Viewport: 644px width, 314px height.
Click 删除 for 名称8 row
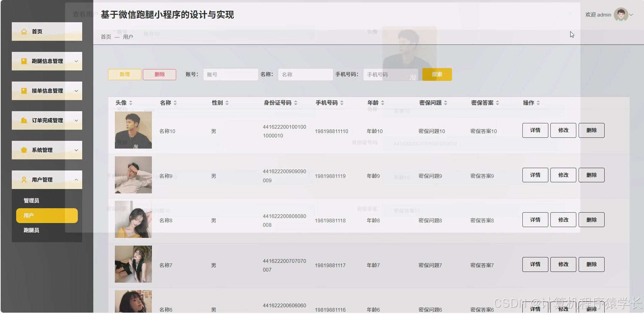point(591,220)
